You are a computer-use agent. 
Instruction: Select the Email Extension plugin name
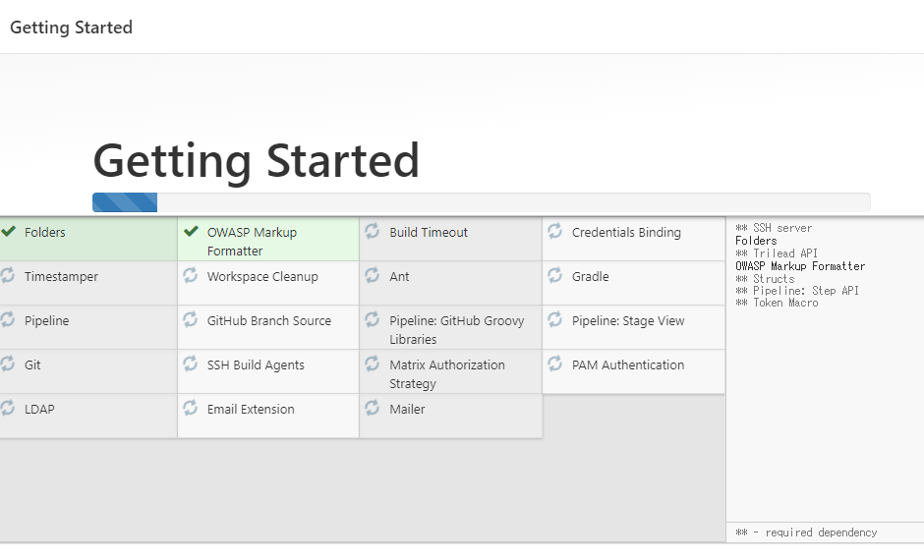pos(251,409)
